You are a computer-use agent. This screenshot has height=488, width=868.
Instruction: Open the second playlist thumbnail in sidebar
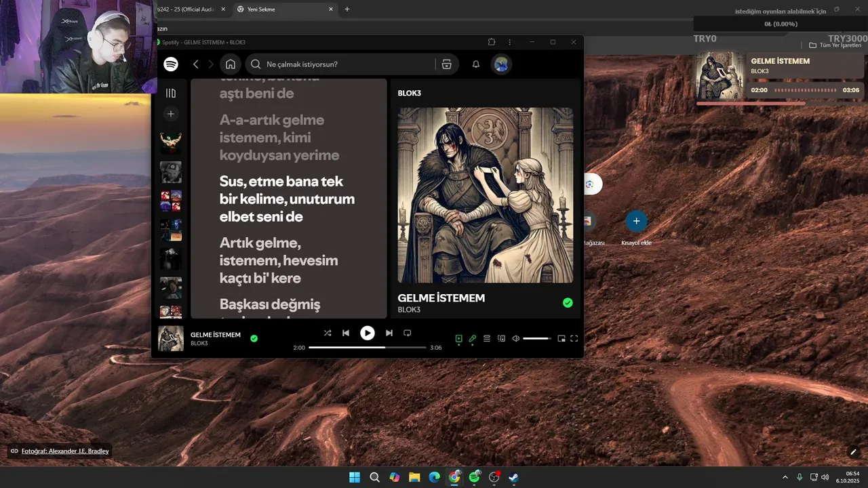pyautogui.click(x=171, y=172)
